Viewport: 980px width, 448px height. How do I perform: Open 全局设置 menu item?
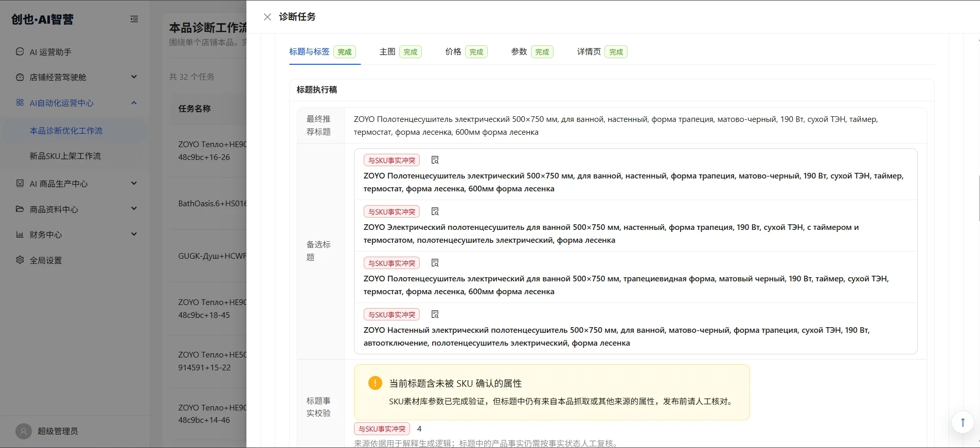(x=75, y=260)
